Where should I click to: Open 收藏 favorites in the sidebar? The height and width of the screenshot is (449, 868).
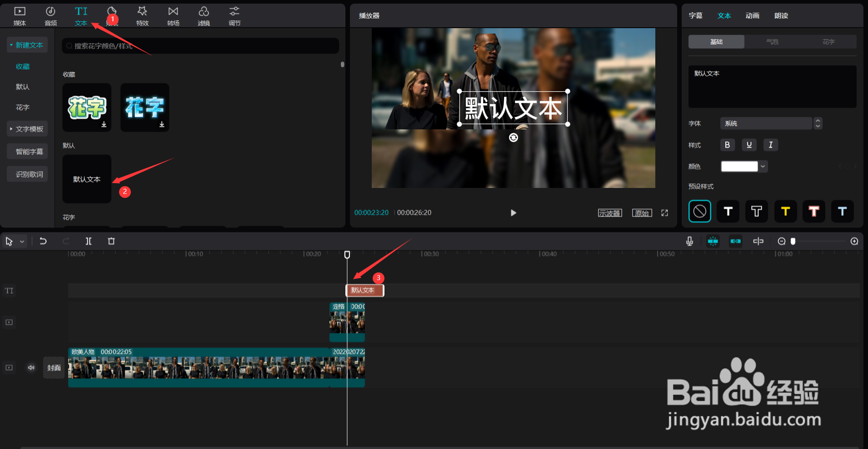pos(23,67)
